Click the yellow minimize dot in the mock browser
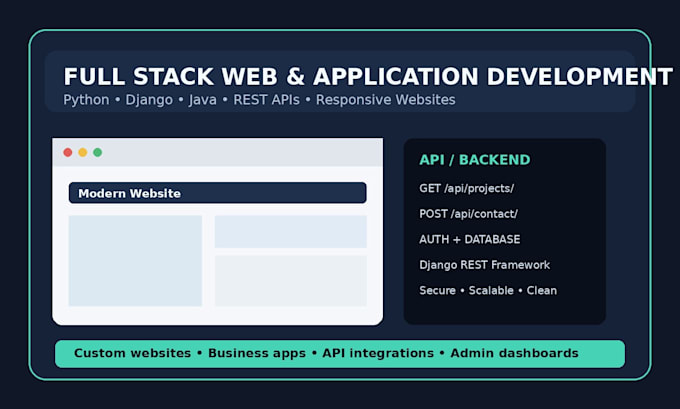 (82, 152)
